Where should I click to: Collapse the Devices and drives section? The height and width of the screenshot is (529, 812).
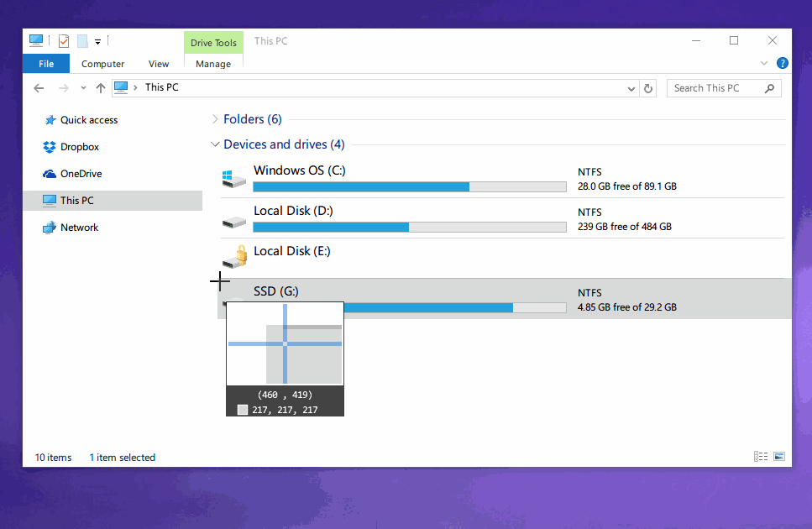click(215, 144)
